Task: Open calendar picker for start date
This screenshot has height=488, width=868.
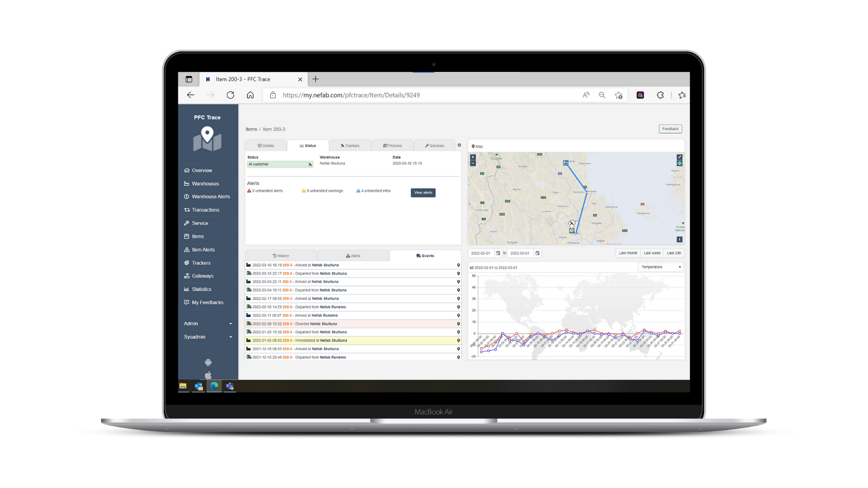Action: coord(498,253)
